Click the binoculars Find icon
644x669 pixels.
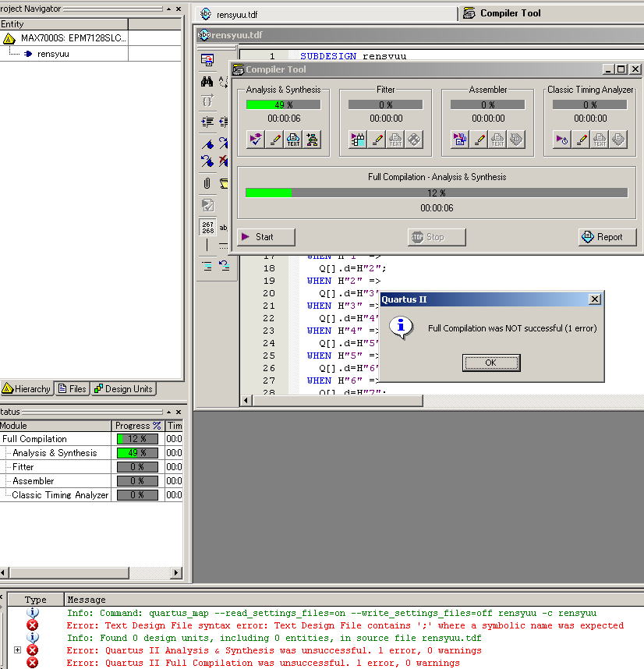point(207,81)
